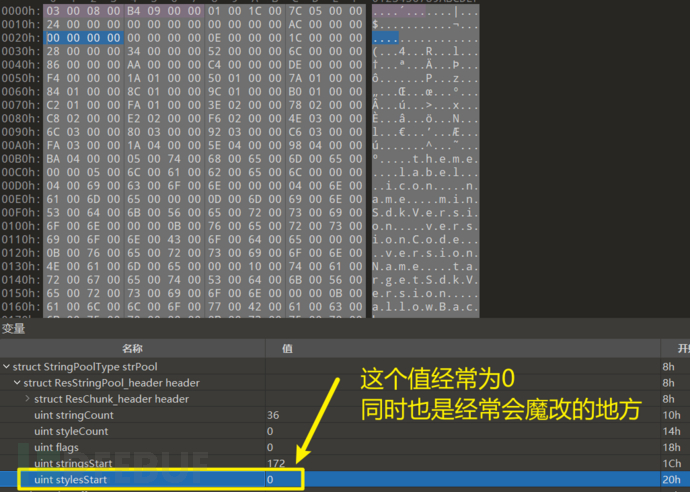Click byte B4 in row 0000h
This screenshot has height=492, width=690.
134,11
